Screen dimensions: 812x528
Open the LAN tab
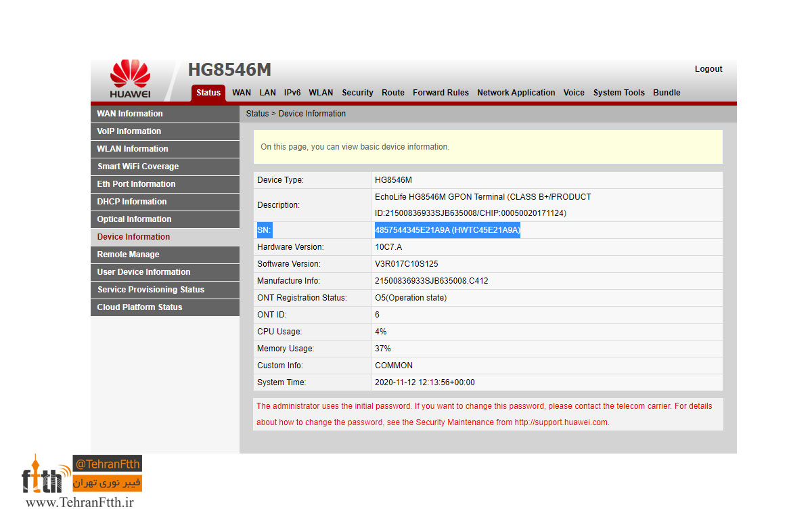click(x=267, y=93)
